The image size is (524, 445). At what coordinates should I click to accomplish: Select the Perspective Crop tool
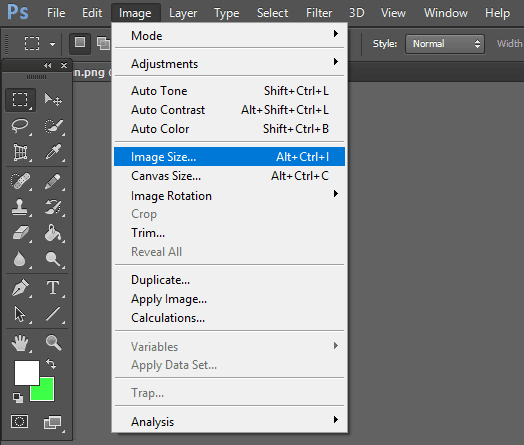click(x=20, y=152)
